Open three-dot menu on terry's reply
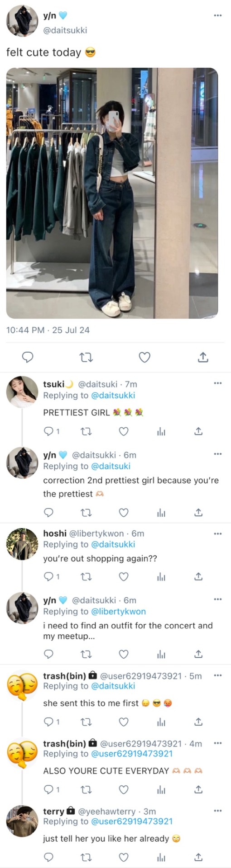 click(218, 811)
